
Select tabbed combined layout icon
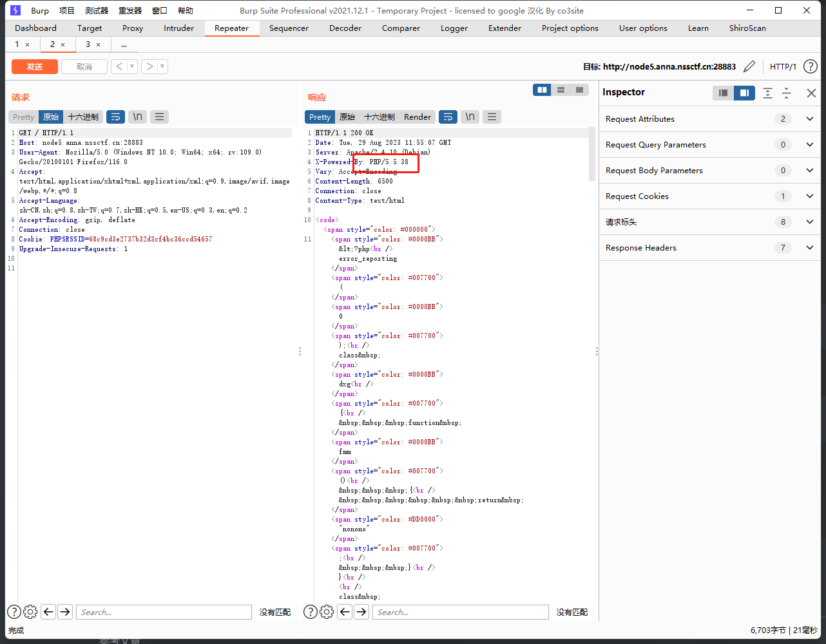pos(579,90)
